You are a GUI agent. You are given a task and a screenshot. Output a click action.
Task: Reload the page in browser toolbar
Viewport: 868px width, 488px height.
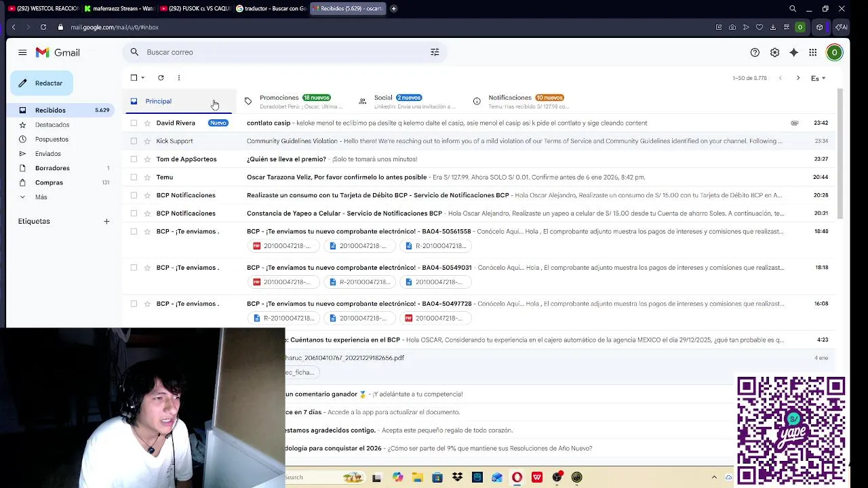tap(43, 27)
